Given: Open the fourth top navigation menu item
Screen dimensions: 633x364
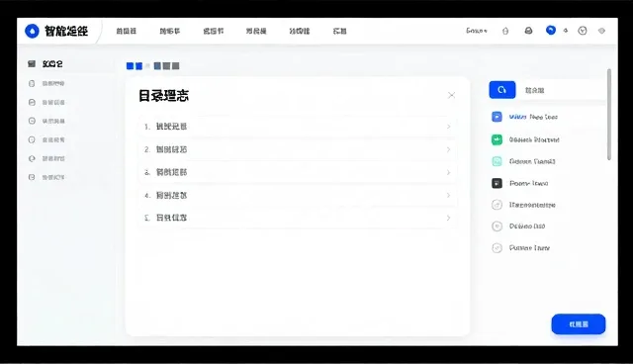Looking at the screenshot, I should [256, 31].
